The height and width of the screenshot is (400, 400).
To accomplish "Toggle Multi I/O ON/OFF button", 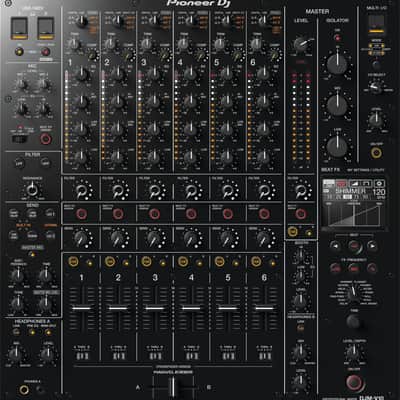I will (x=376, y=153).
